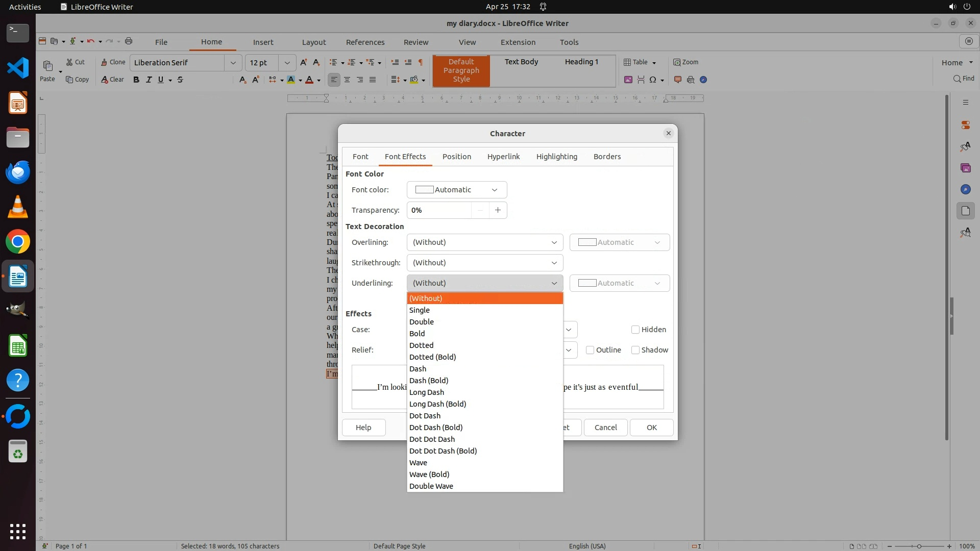
Task: Click the Clone formatting icon
Action: tap(112, 62)
